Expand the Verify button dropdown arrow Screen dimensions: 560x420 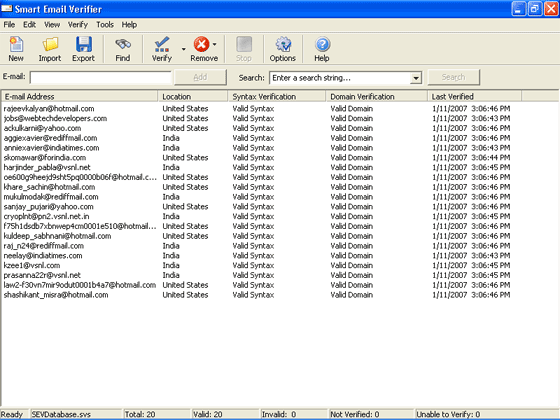coord(184,49)
